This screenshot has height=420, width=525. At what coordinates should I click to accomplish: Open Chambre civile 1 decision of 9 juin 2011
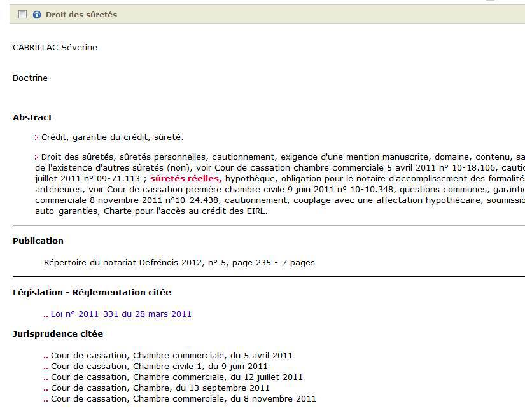(159, 367)
